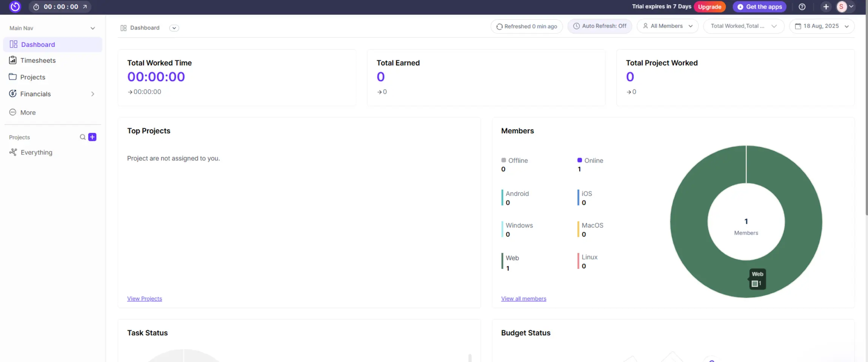This screenshot has width=868, height=362.
Task: Click the Timesheets icon in sidebar
Action: click(13, 60)
